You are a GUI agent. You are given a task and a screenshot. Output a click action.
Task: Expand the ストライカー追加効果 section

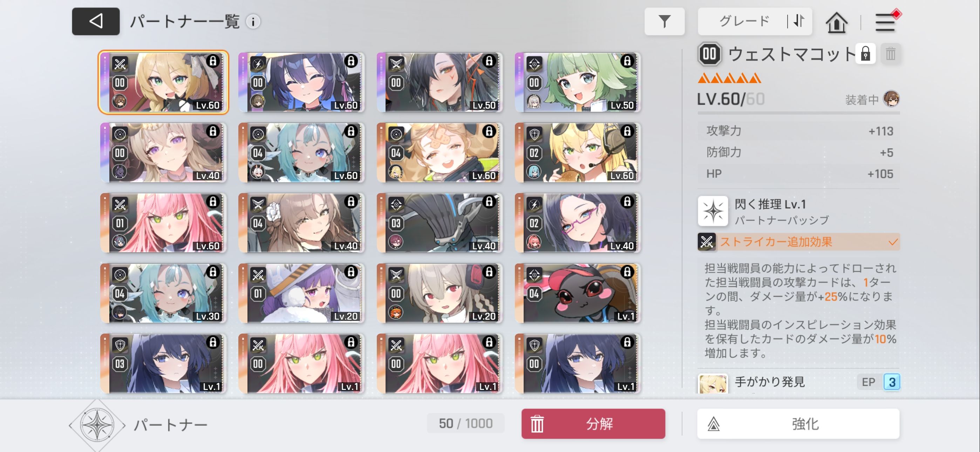pyautogui.click(x=798, y=242)
